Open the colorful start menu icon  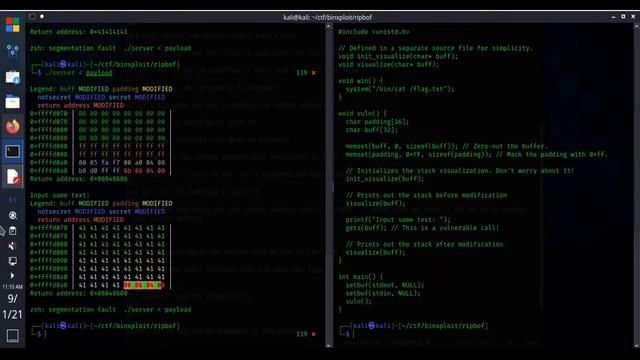(x=12, y=24)
